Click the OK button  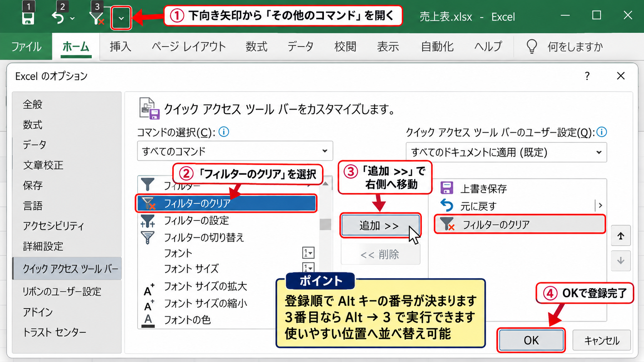pos(531,340)
